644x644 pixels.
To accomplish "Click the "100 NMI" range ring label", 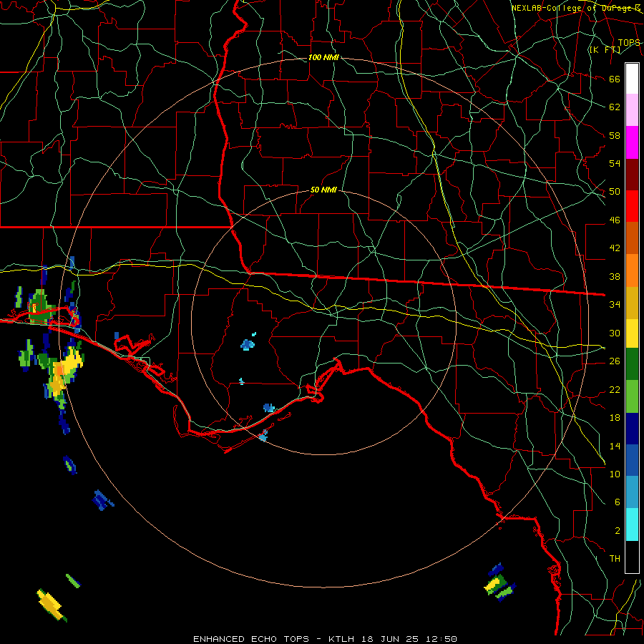I will [323, 57].
